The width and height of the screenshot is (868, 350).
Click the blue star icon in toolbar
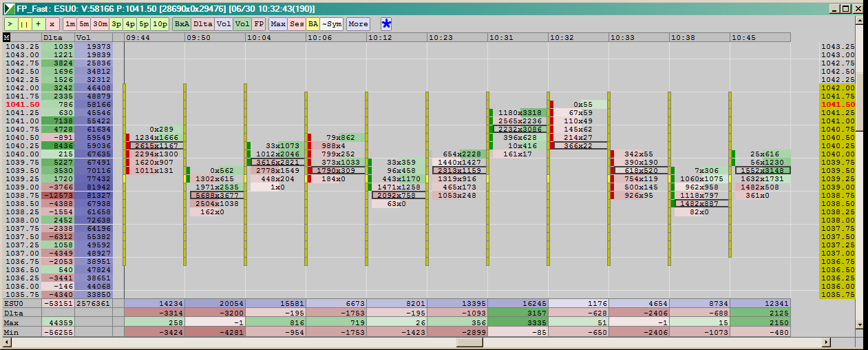(x=386, y=23)
